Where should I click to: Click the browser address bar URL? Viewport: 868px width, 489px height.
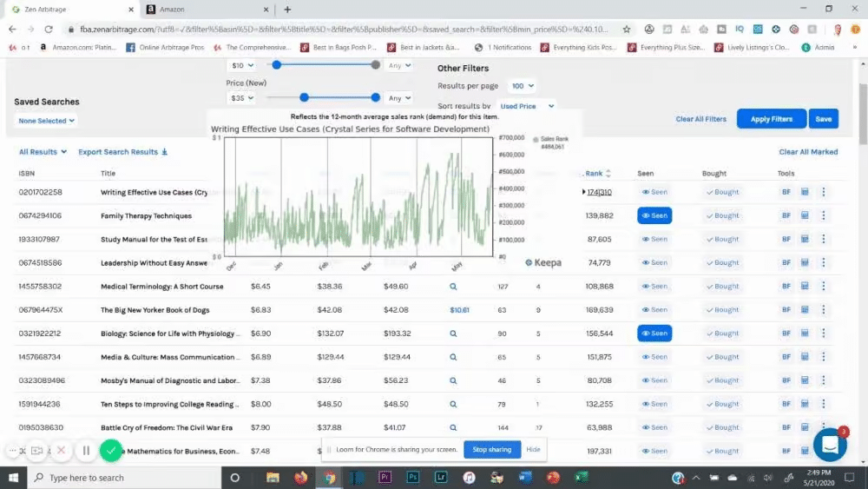343,30
